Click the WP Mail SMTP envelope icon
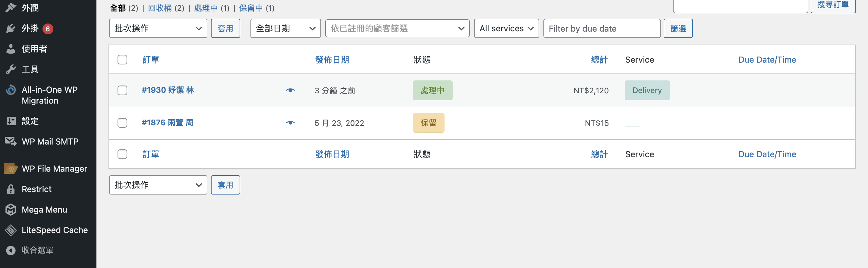The image size is (868, 268). point(11,142)
